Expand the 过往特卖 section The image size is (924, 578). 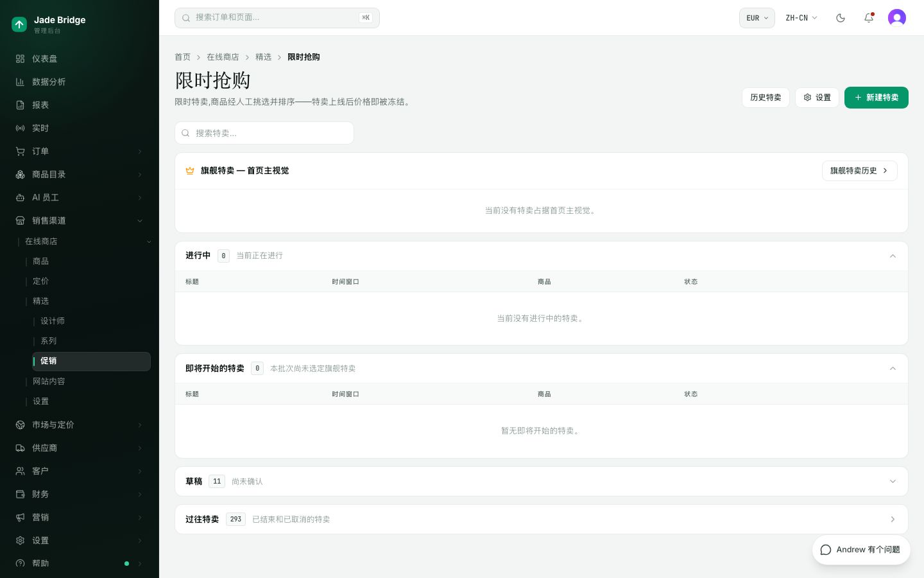coord(893,519)
